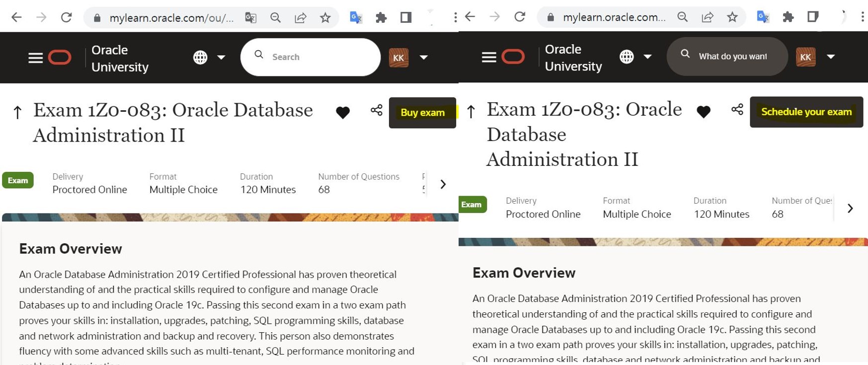Click '120 Minutes' duration in right page
This screenshot has width=868, height=365.
721,214
